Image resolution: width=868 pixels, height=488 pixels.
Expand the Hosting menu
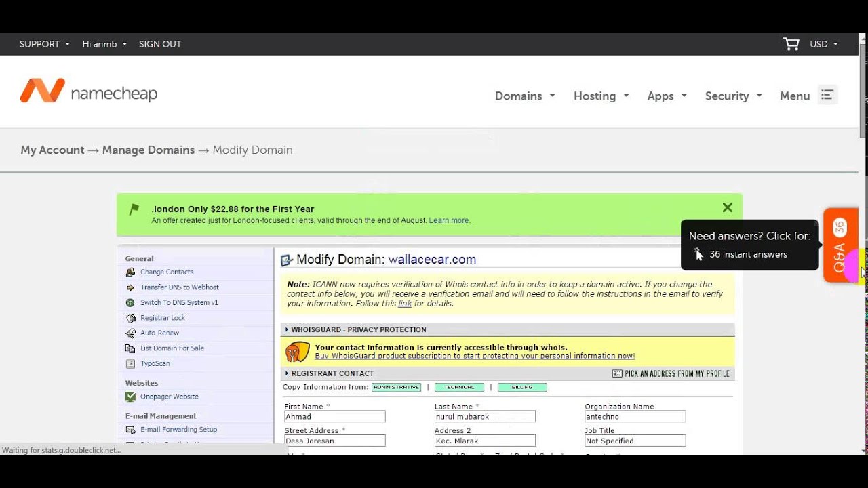point(601,96)
